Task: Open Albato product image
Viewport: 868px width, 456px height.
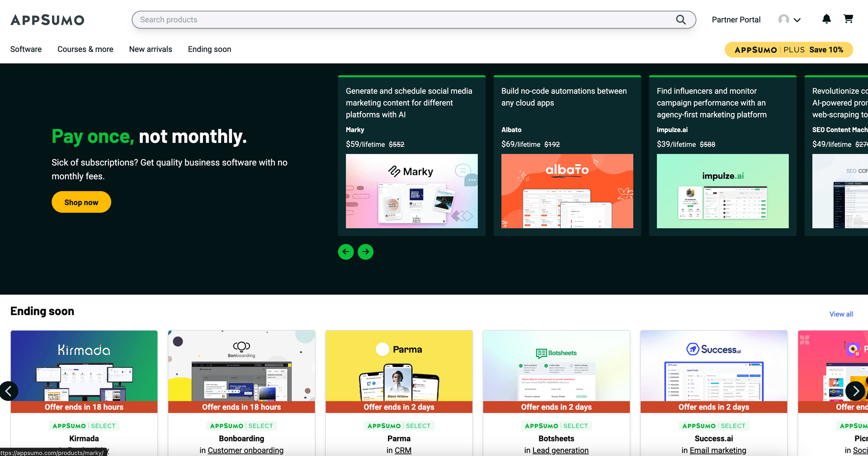Action: (x=567, y=191)
